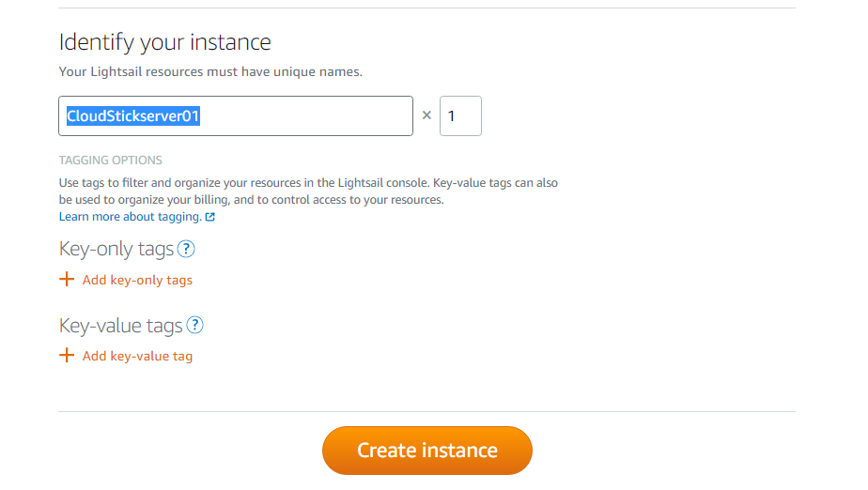Image resolution: width=868 pixels, height=490 pixels.
Task: Click the Add key-value tag text
Action: point(137,356)
